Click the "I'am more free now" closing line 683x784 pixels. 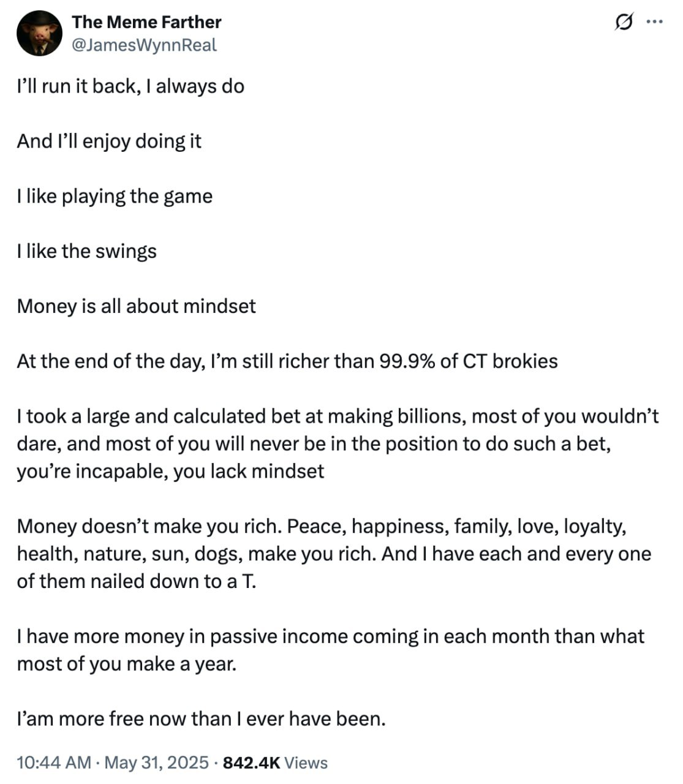coord(202,718)
